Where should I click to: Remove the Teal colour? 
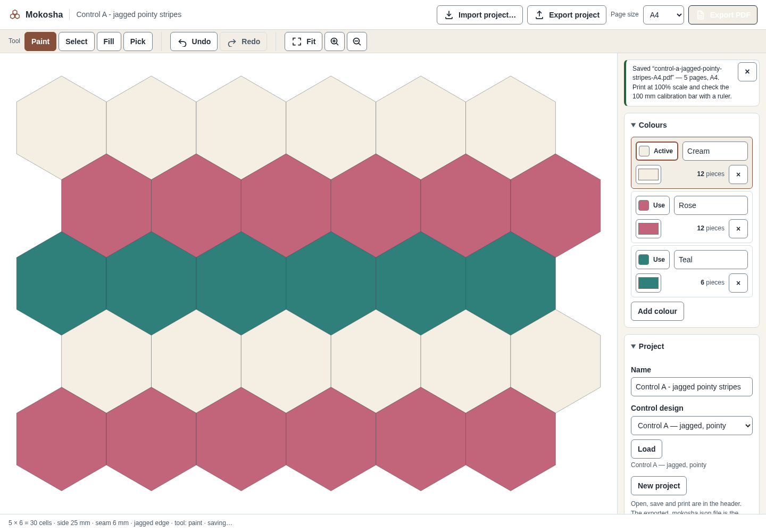[x=738, y=283]
